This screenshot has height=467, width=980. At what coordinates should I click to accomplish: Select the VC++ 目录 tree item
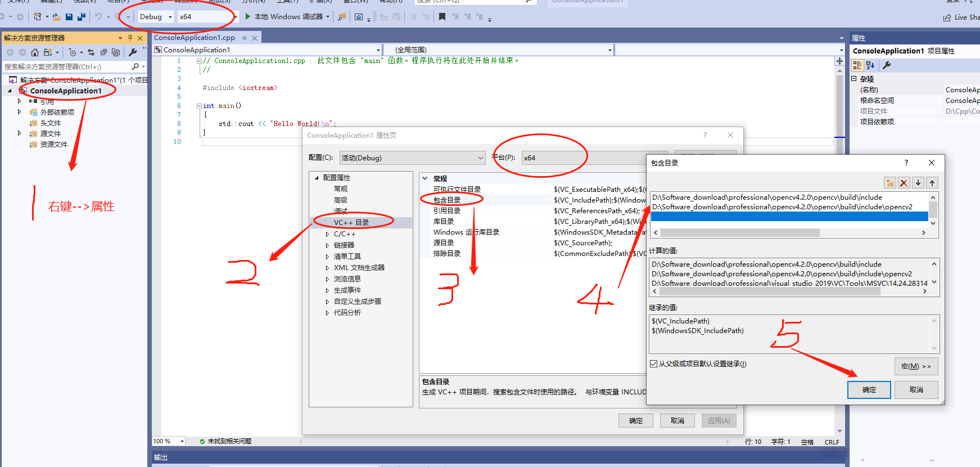(351, 223)
